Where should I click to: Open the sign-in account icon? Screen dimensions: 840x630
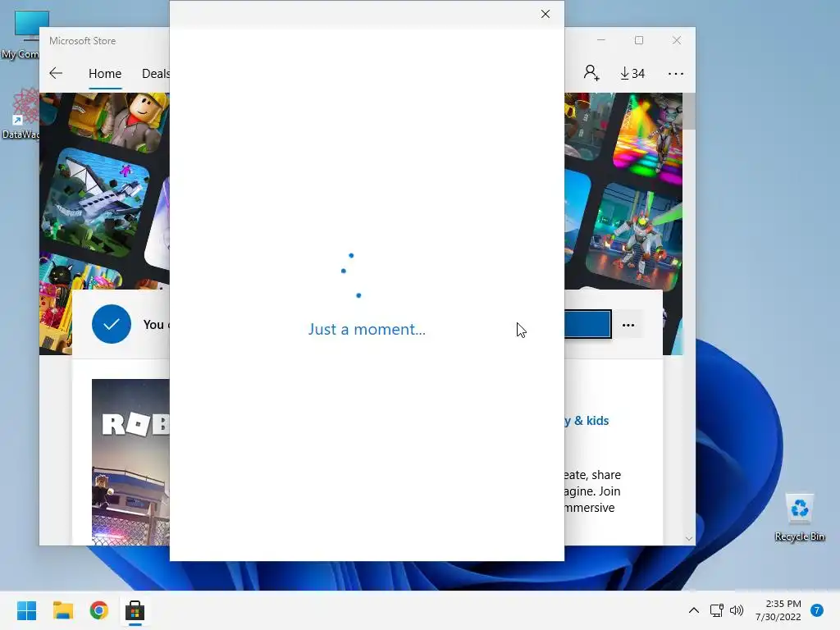[591, 73]
